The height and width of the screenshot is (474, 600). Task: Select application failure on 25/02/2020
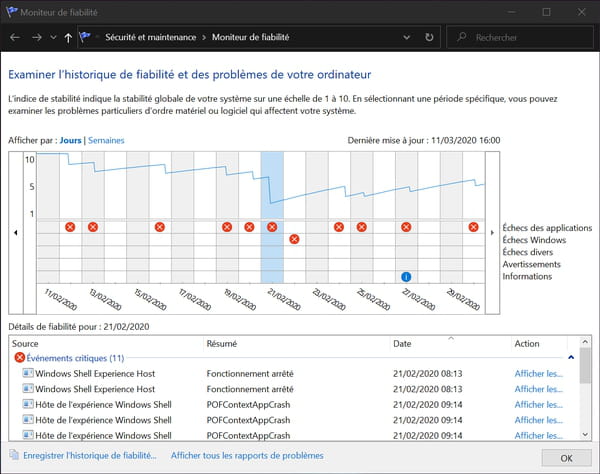362,227
